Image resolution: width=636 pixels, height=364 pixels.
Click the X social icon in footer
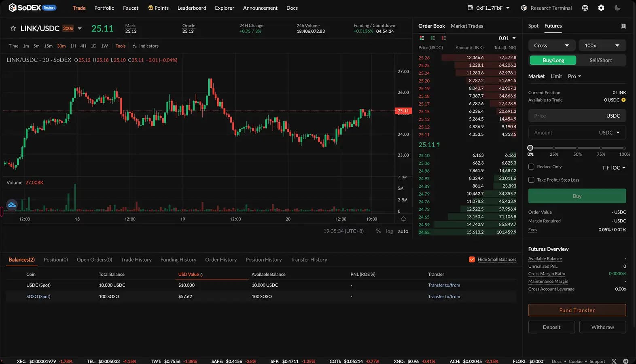point(614,361)
